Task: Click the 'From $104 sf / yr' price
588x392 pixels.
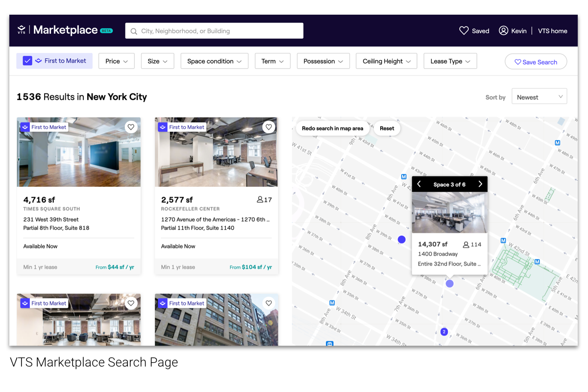Action: (251, 267)
